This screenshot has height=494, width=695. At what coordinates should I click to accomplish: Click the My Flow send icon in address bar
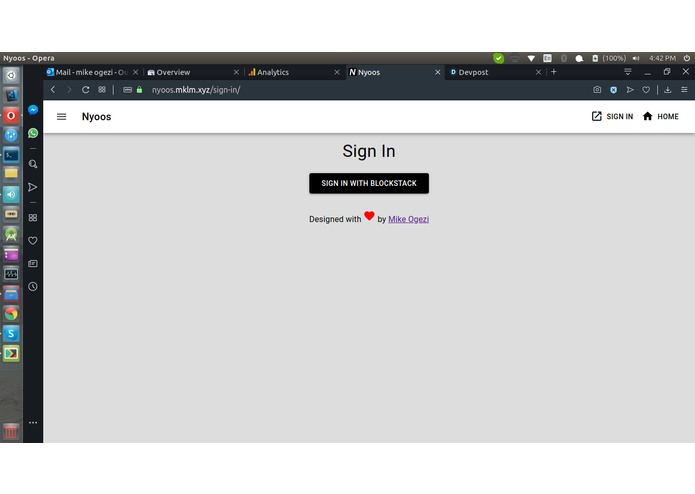[630, 90]
